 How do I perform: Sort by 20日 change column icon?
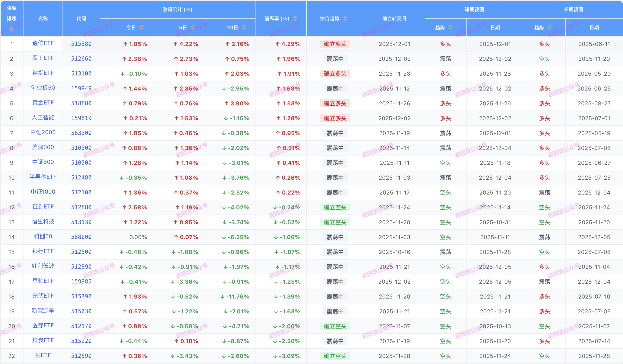pyautogui.click(x=244, y=27)
